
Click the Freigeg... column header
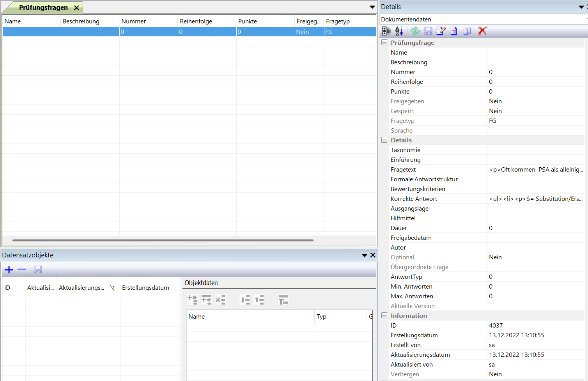tap(310, 21)
